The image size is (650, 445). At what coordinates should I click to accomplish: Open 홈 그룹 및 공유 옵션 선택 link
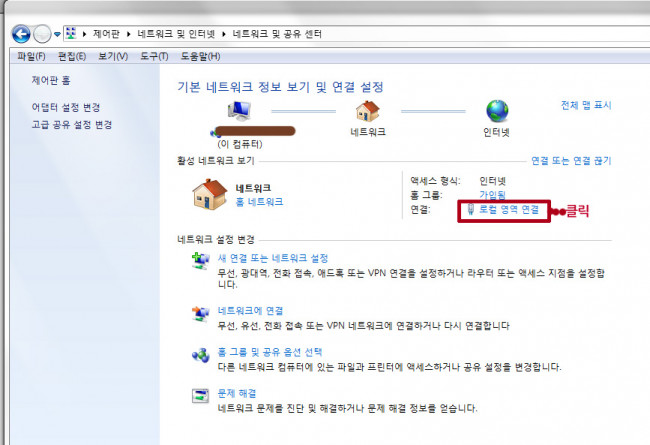(270, 352)
